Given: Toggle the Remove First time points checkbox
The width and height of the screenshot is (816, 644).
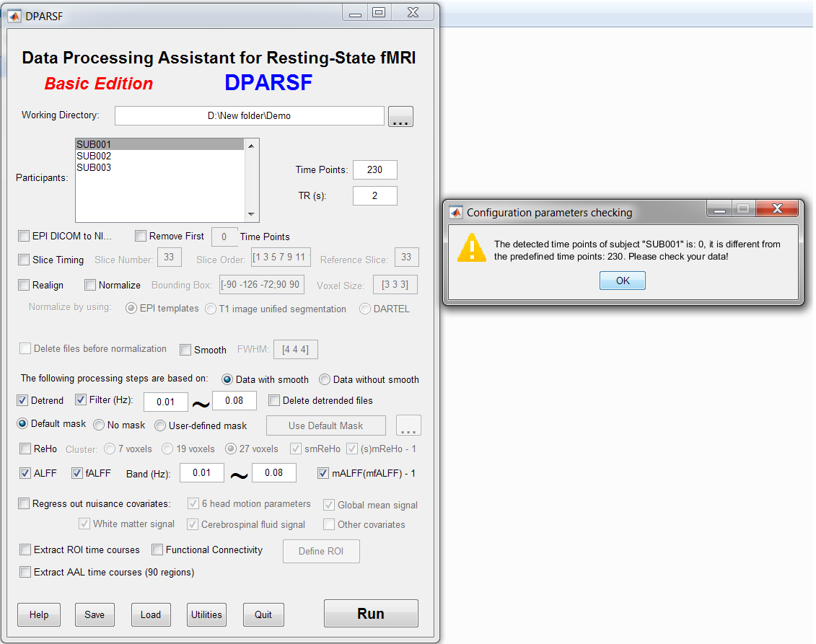Looking at the screenshot, I should coord(141,236).
